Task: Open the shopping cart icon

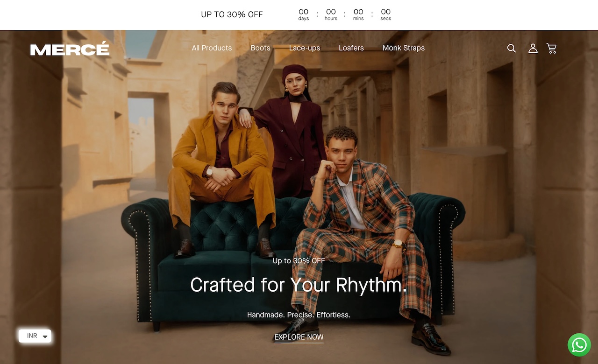Action: pos(552,48)
